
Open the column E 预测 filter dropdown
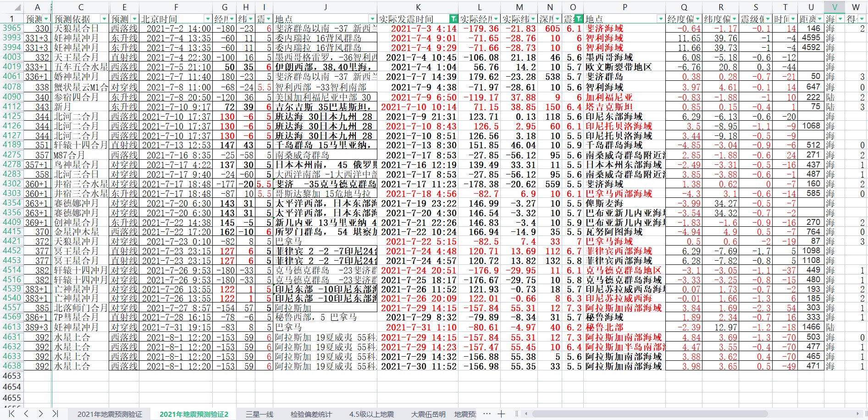click(134, 19)
